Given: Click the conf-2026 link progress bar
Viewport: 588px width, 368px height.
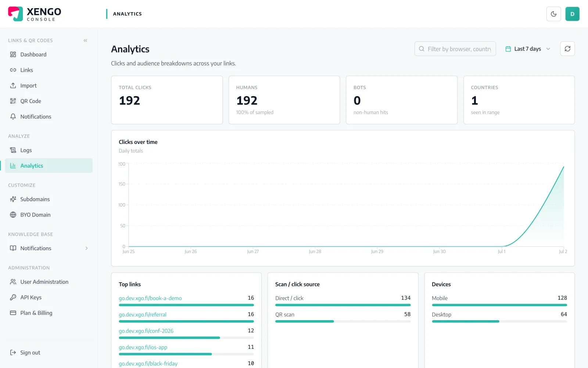Looking at the screenshot, I should point(186,337).
